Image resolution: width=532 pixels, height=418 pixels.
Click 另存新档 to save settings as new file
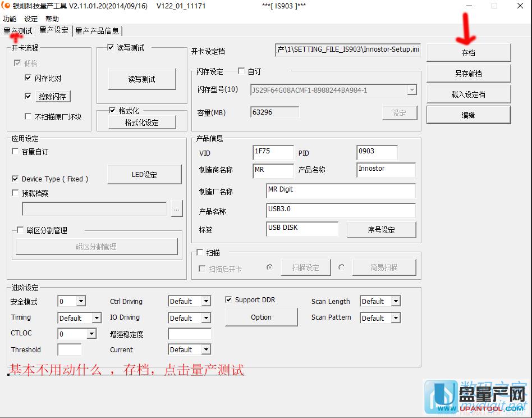point(468,72)
